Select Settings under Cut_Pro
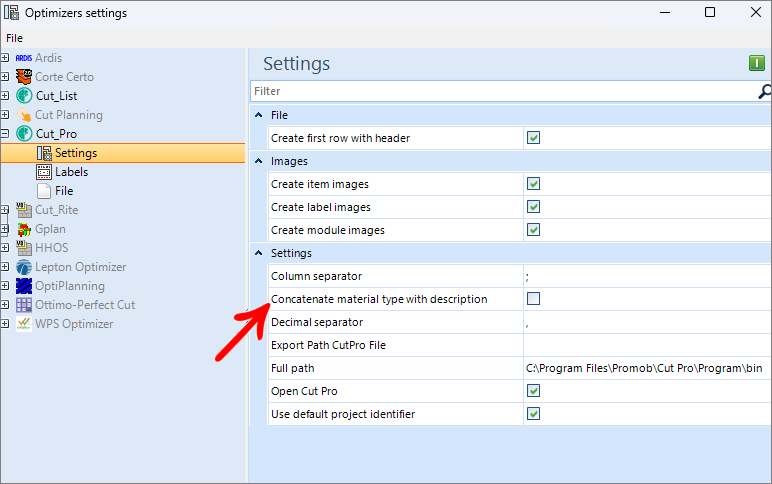The height and width of the screenshot is (484, 772). [x=76, y=153]
